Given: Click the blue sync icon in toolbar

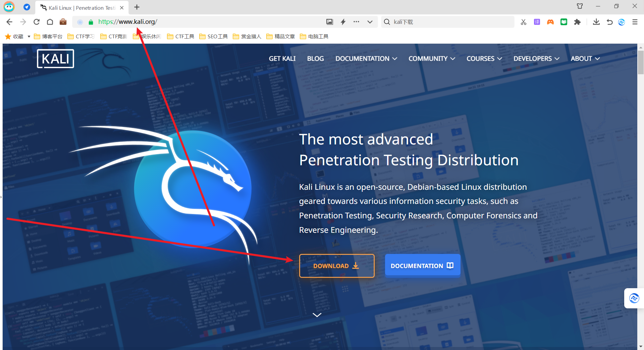Looking at the screenshot, I should pyautogui.click(x=622, y=22).
